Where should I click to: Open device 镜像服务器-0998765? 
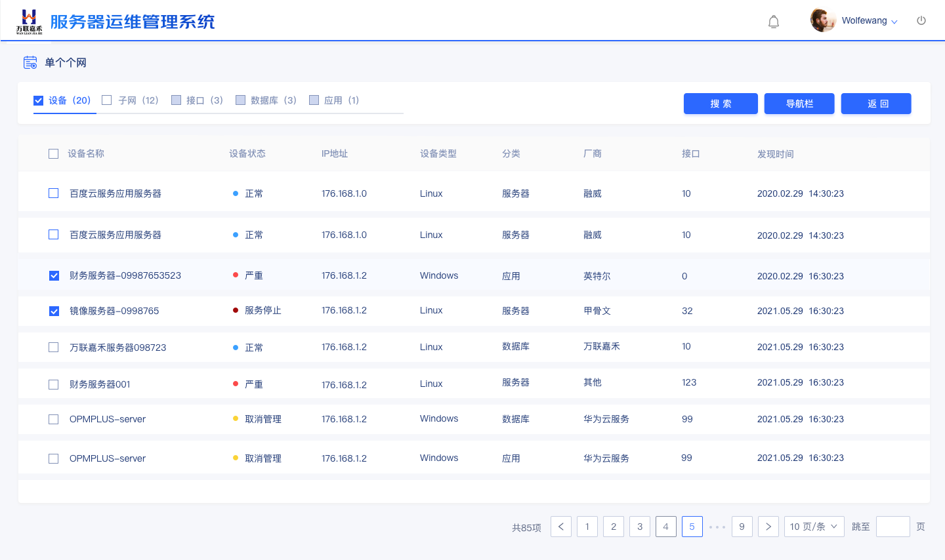coord(114,311)
